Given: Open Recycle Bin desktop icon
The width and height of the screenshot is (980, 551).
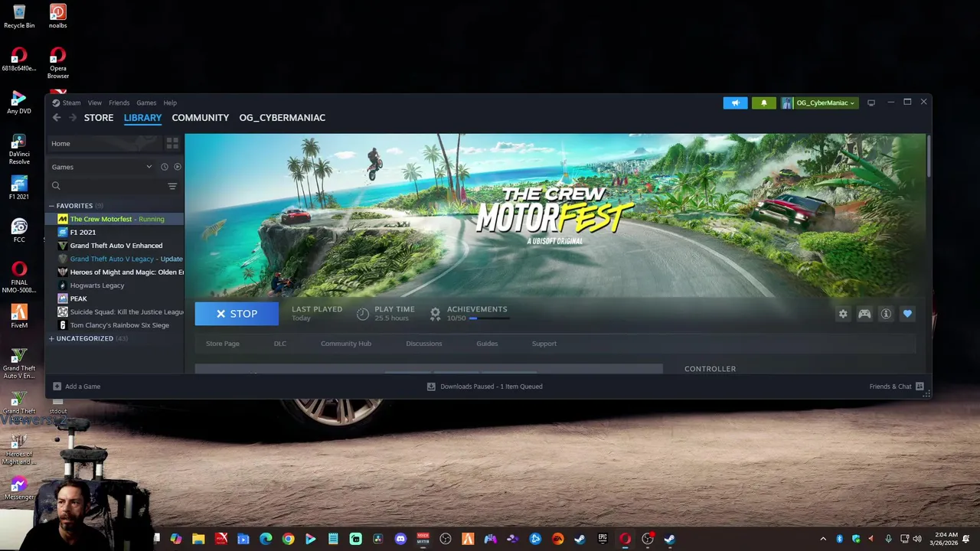Looking at the screenshot, I should click(x=19, y=17).
